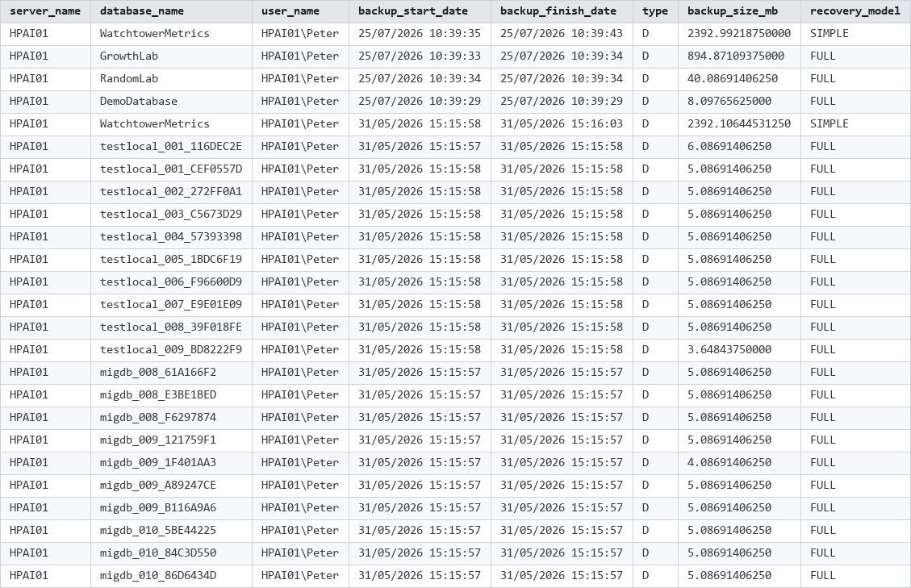
Task: Select the testlocal_008_39F018FE cell
Action: (x=171, y=327)
